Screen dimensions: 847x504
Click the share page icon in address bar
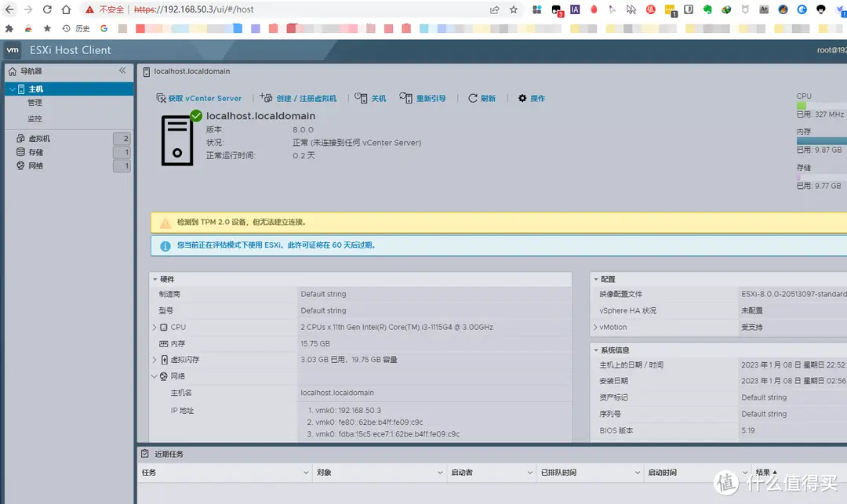point(495,9)
